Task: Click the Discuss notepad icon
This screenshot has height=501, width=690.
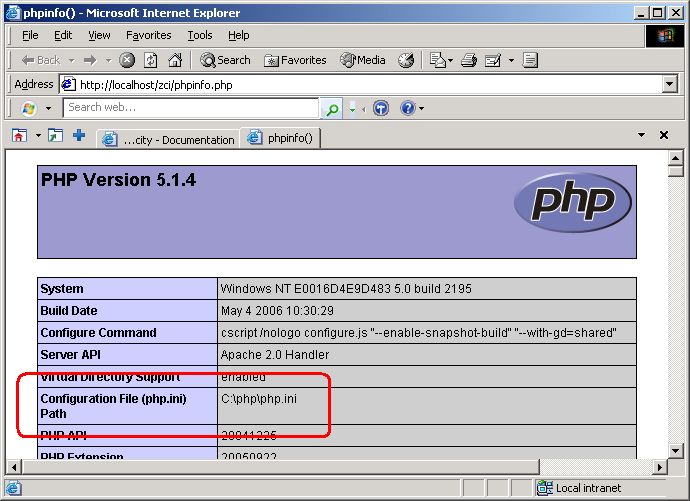Action: [x=530, y=60]
